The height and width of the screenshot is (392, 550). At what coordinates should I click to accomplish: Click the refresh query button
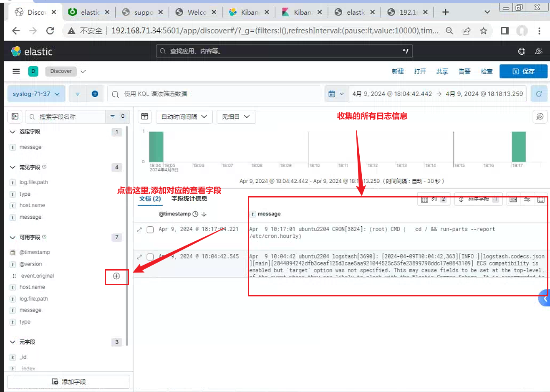539,94
